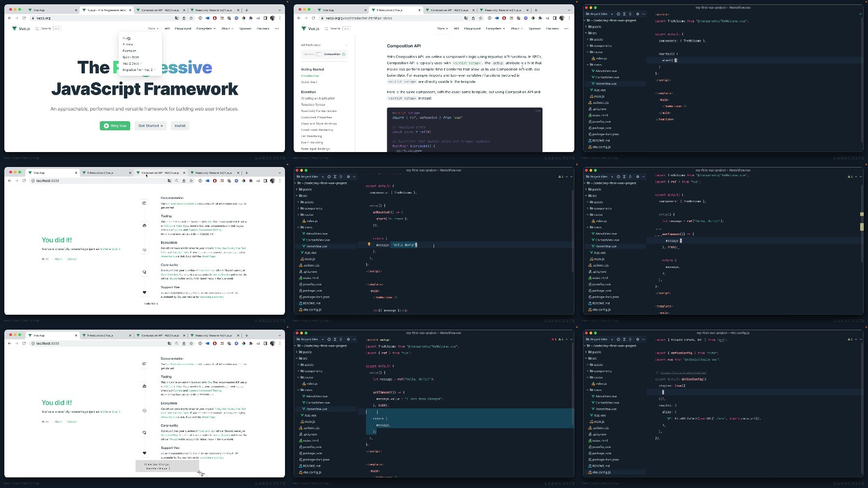The height and width of the screenshot is (488, 868).
Task: Click warning indicator atop Hello World editor
Action: (561, 177)
